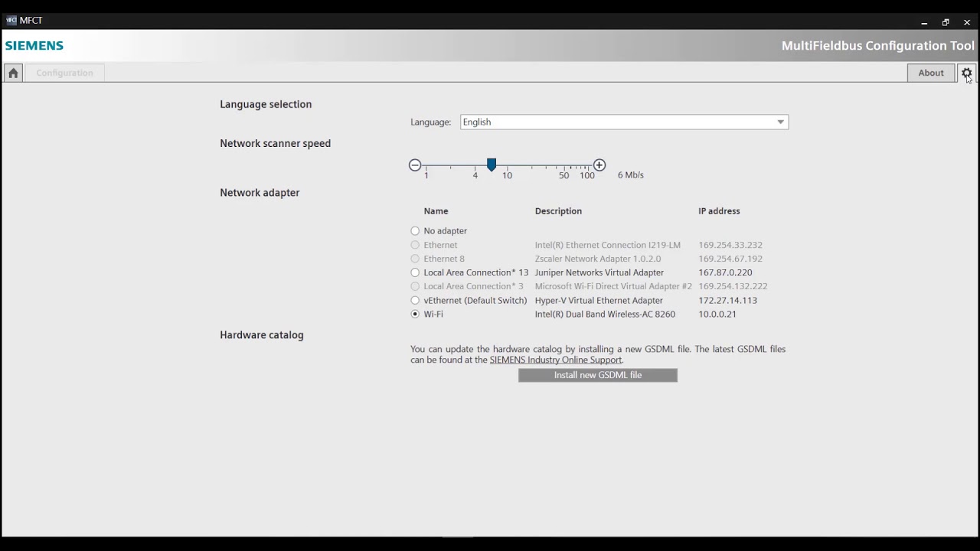Select the No adapter radio button
This screenshot has height=551, width=980.
pyautogui.click(x=415, y=231)
